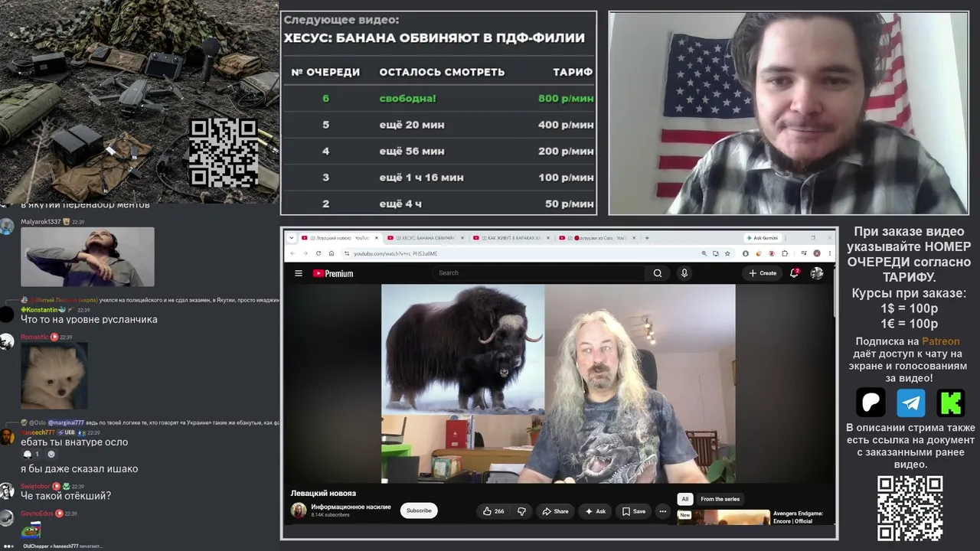The height and width of the screenshot is (551, 980).
Task: Open the YouTube guide hamburger menu
Action: [299, 273]
